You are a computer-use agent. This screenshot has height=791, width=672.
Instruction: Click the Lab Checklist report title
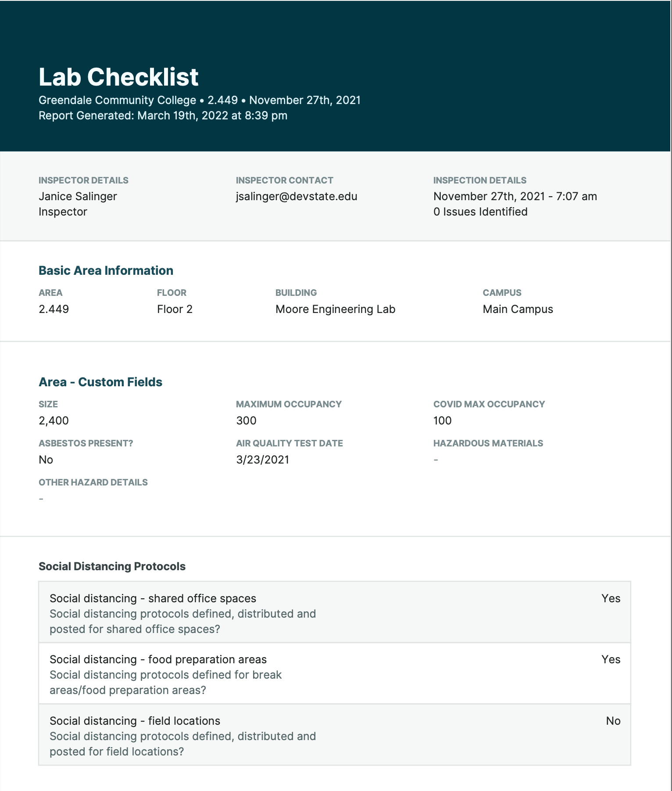(118, 77)
